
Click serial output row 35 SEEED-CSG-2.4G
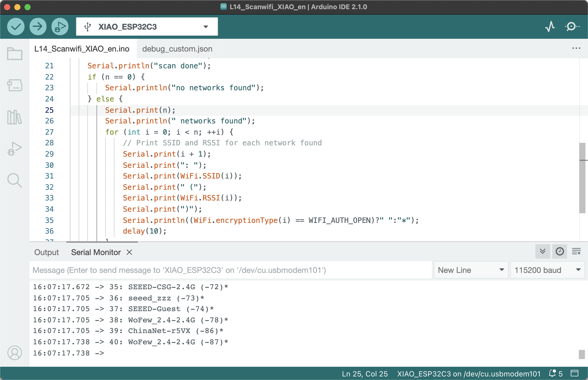pyautogui.click(x=130, y=287)
